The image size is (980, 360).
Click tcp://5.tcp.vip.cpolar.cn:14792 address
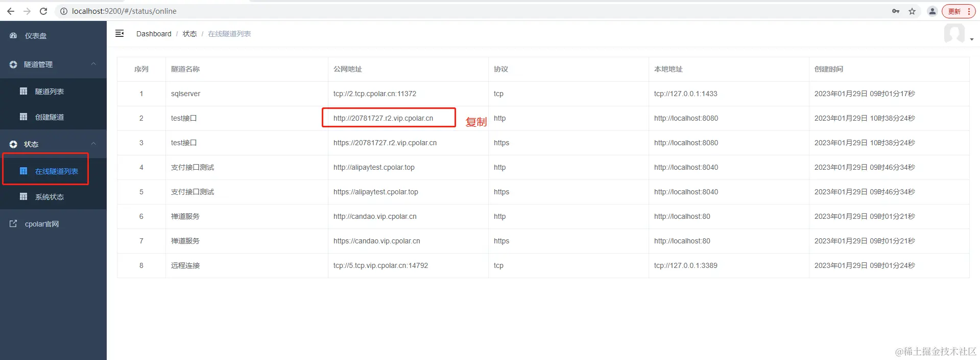click(x=380, y=265)
